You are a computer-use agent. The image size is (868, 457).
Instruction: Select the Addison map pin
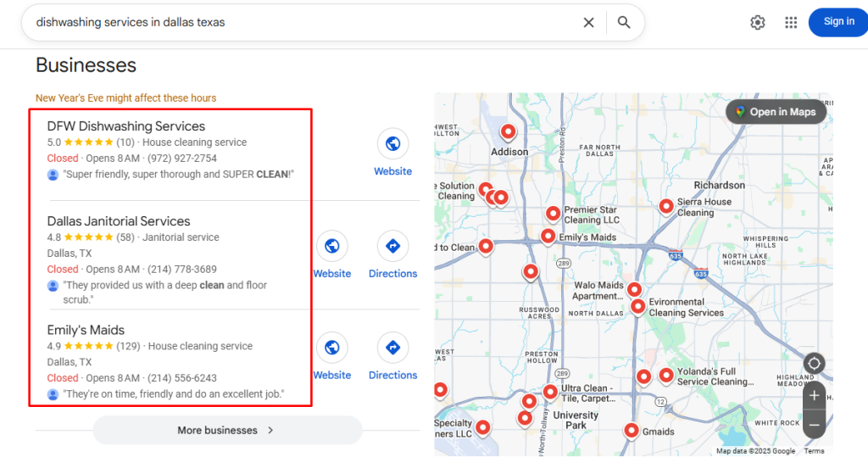(509, 131)
